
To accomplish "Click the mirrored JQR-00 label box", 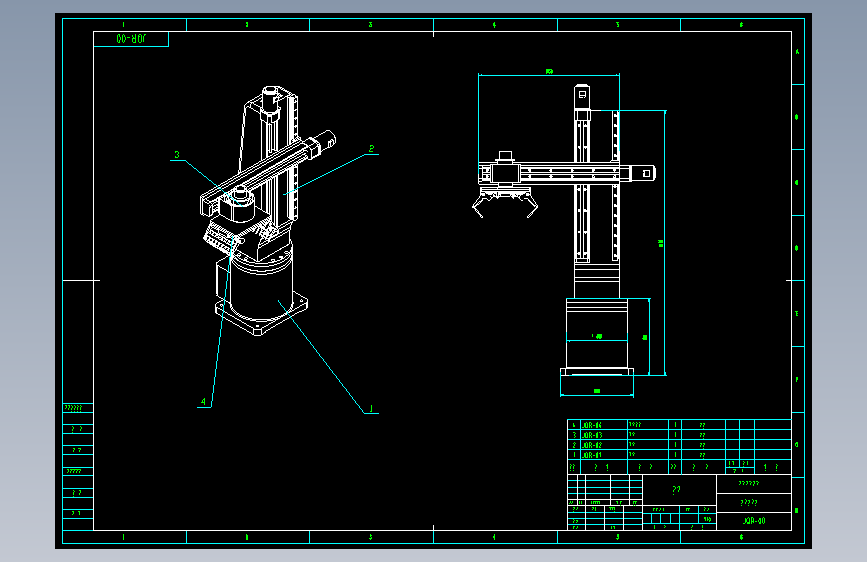I will coord(131,39).
